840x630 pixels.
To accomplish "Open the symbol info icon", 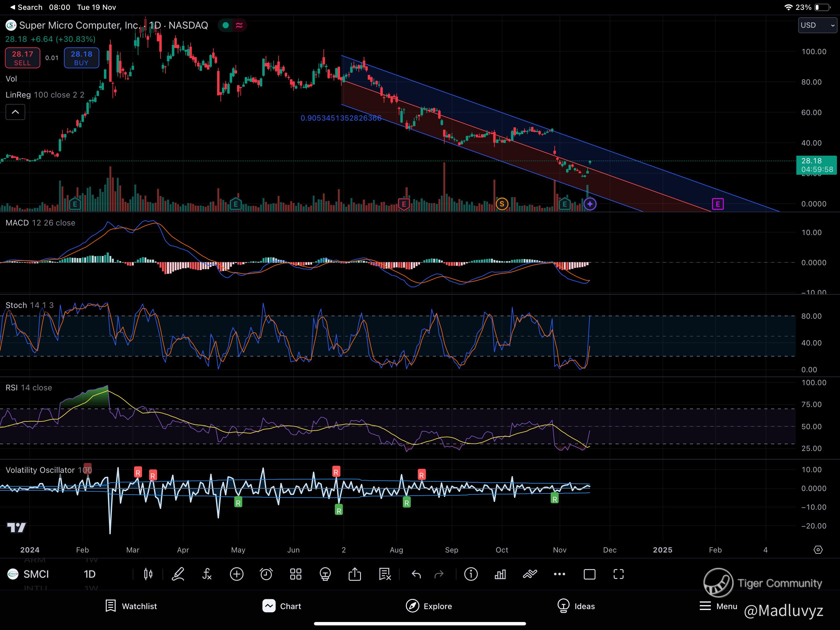I will point(471,574).
